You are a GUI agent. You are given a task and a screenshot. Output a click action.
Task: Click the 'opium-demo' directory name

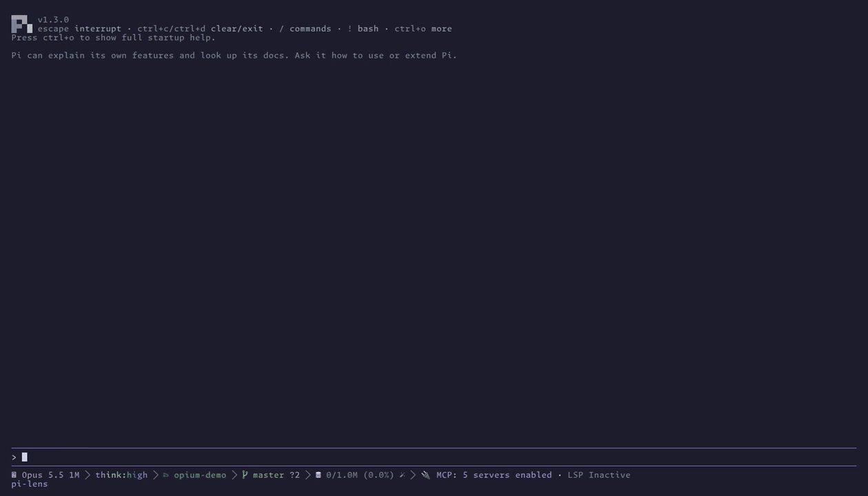pos(200,475)
